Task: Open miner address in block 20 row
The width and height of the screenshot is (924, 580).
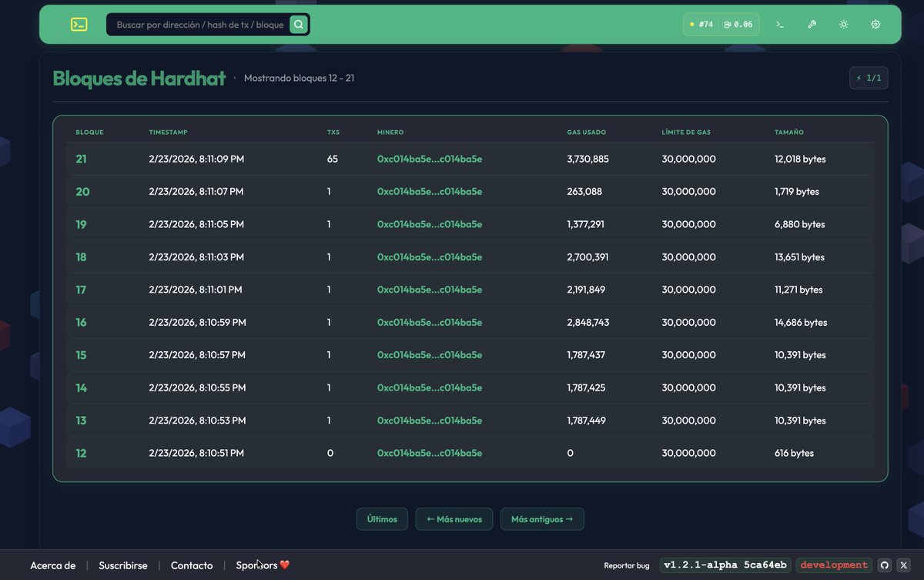Action: point(430,192)
